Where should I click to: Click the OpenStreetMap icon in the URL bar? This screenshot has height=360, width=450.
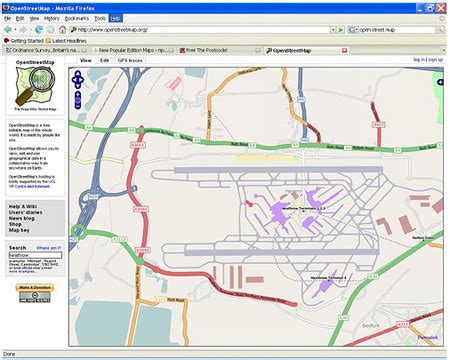(x=73, y=30)
